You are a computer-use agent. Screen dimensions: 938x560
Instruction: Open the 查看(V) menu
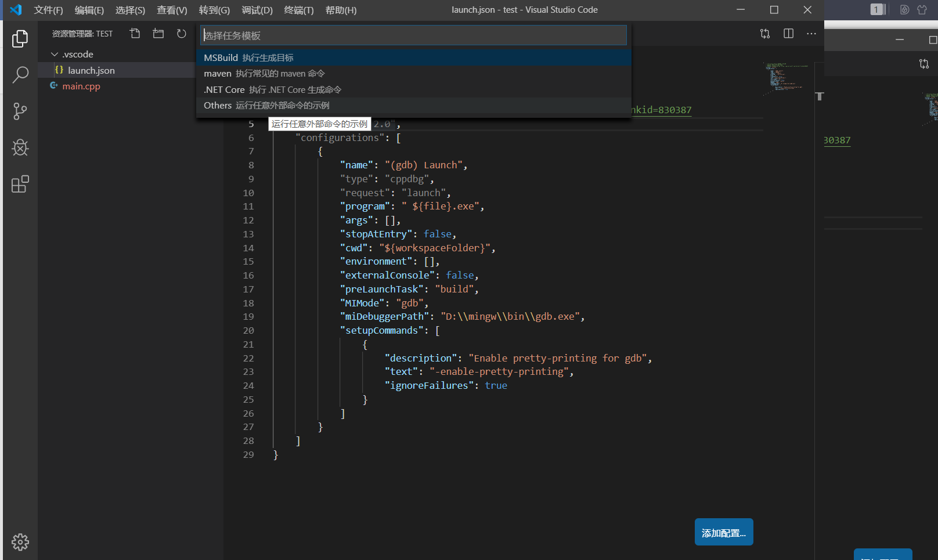(172, 10)
